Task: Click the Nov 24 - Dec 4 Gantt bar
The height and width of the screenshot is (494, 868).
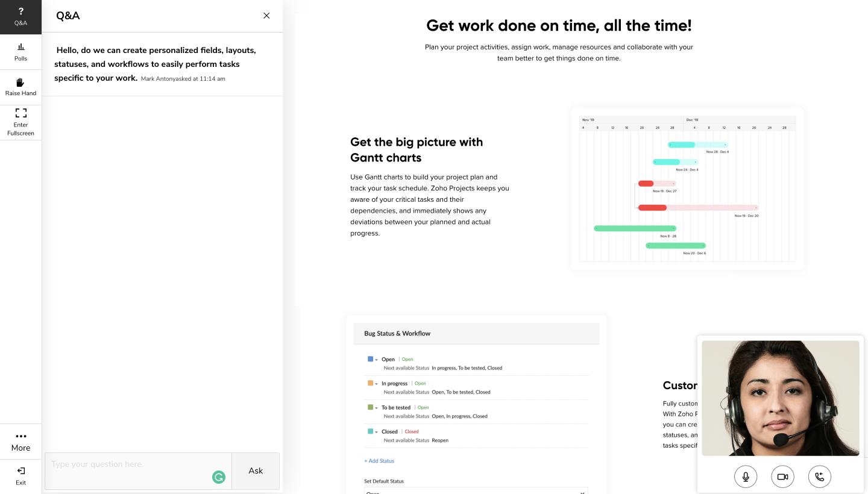Action: pos(675,162)
